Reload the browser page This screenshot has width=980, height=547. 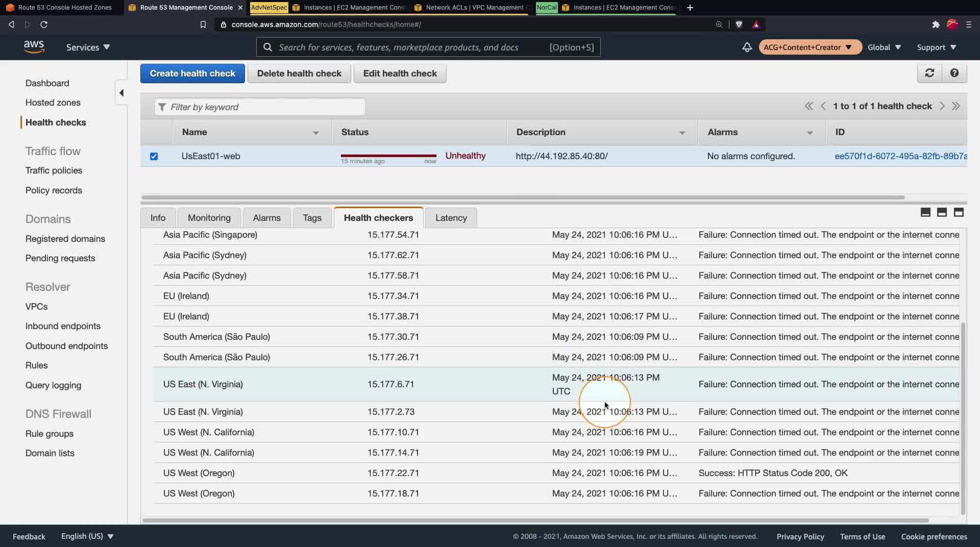44,24
